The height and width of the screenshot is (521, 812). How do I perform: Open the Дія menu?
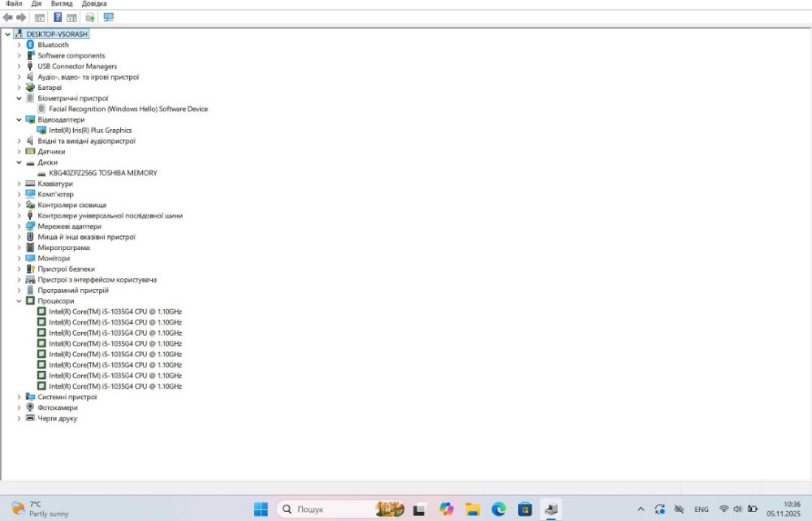pyautogui.click(x=37, y=4)
